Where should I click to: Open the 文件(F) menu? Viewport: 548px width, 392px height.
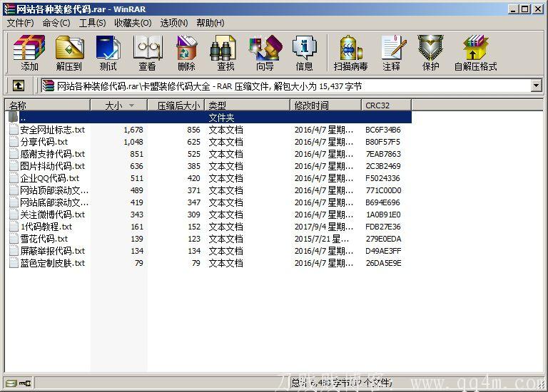point(20,23)
